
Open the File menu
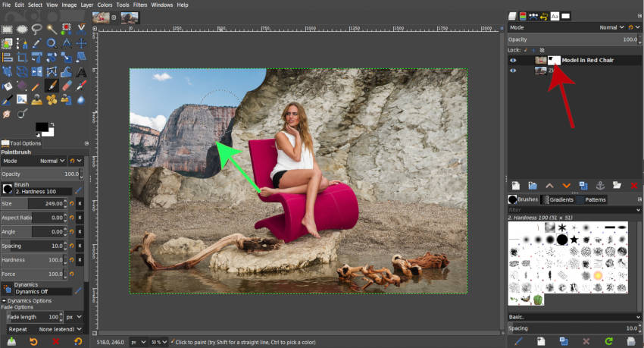[x=7, y=5]
